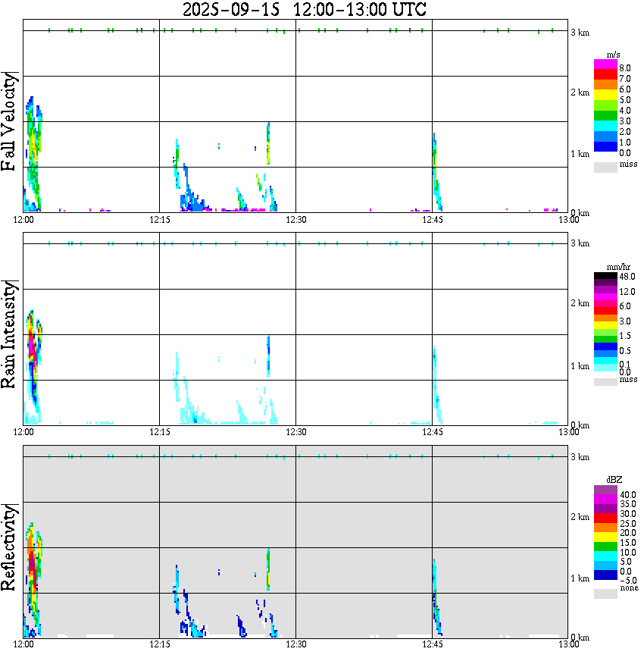Pick the green swatch in the dBZ legend
644x658 pixels.
[x=605, y=547]
